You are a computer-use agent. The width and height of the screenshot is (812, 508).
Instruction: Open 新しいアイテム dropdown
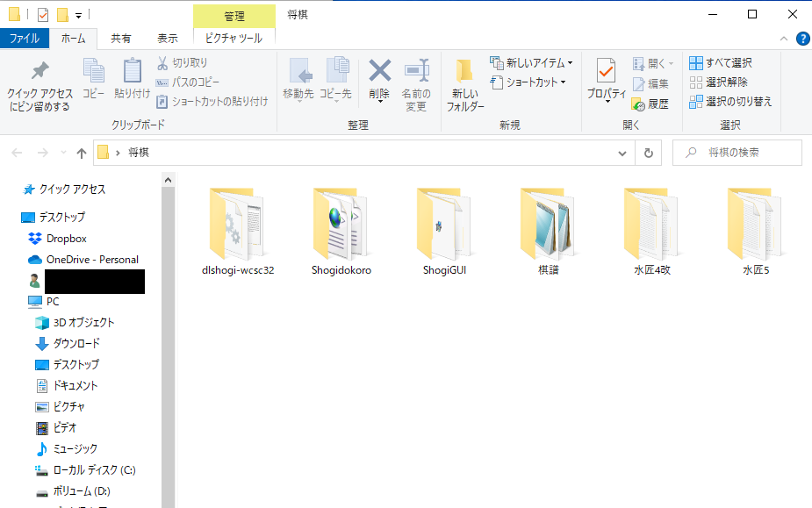point(531,62)
